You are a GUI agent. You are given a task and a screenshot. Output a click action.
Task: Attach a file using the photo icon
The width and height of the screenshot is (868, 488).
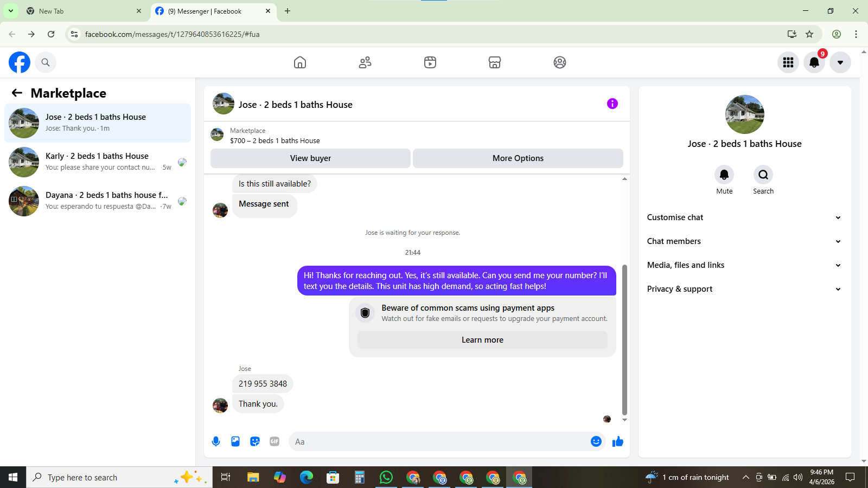[235, 441]
